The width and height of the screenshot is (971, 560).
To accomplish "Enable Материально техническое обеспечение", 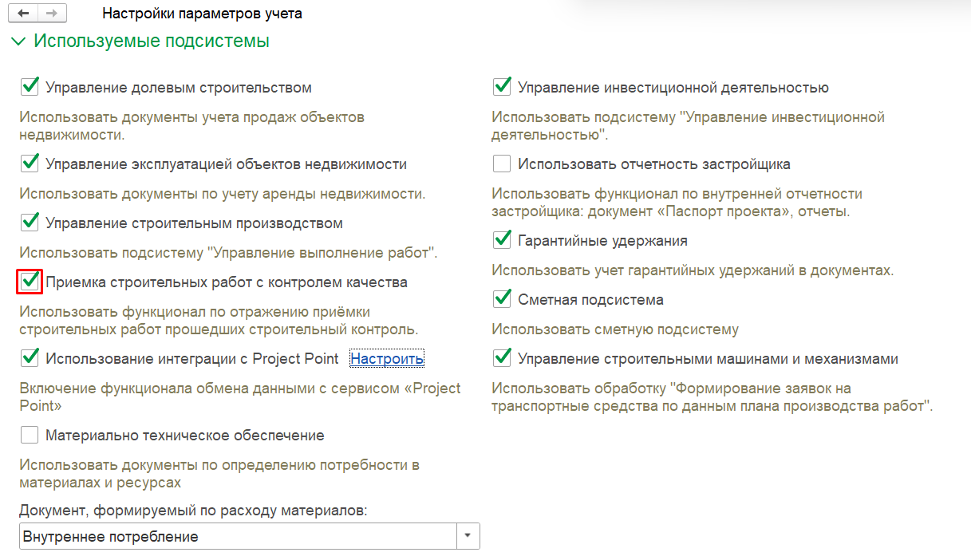I will [30, 436].
